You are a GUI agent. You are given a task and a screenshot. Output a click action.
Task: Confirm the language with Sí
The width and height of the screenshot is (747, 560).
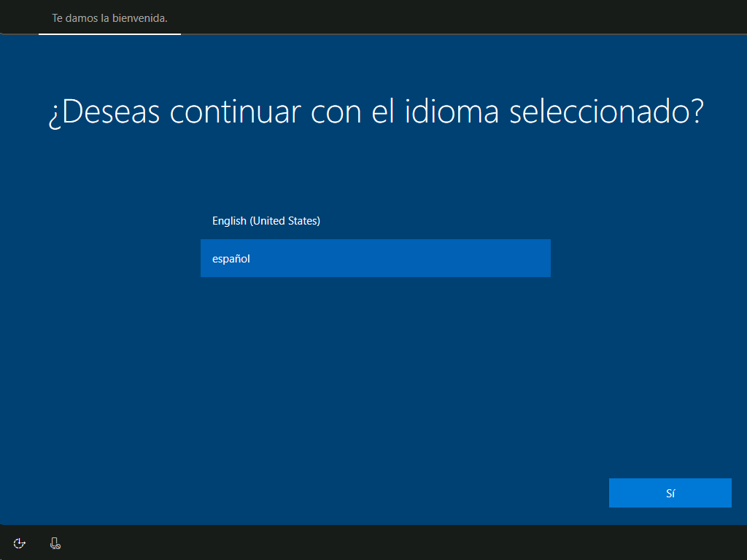tap(670, 493)
